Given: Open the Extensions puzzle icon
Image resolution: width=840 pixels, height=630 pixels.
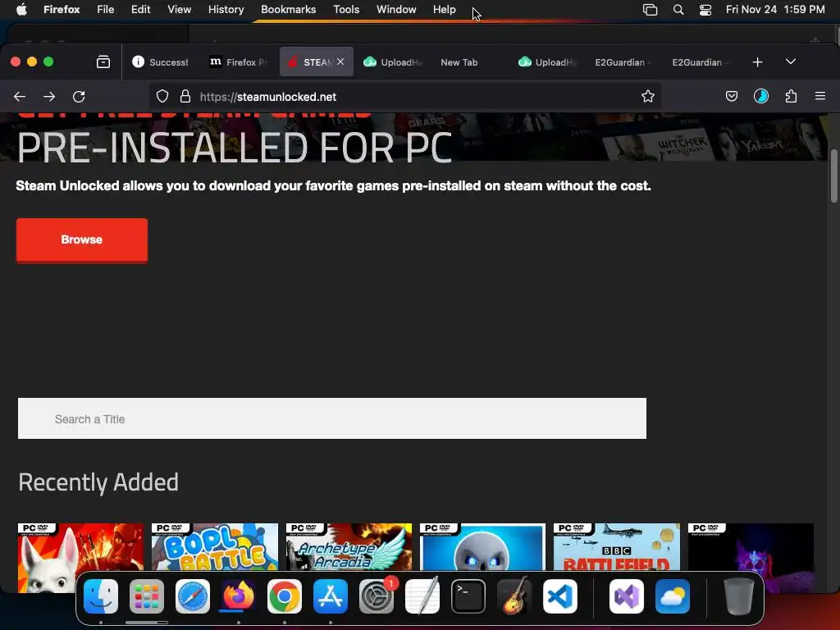Looking at the screenshot, I should (x=791, y=97).
